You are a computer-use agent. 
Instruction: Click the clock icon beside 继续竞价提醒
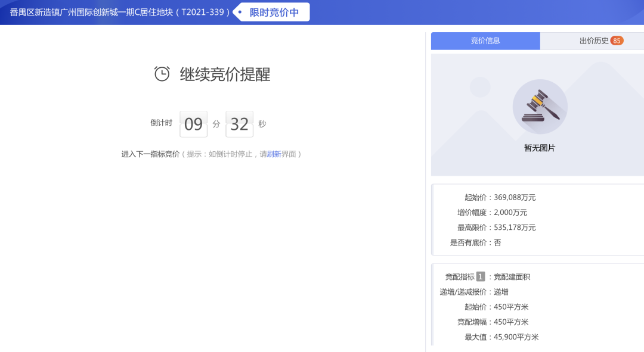point(161,74)
